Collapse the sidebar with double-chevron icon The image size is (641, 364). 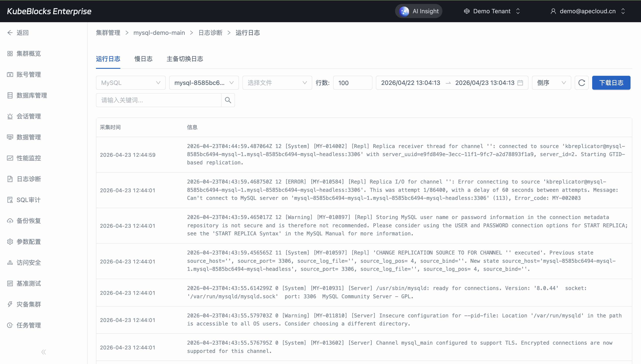44,352
